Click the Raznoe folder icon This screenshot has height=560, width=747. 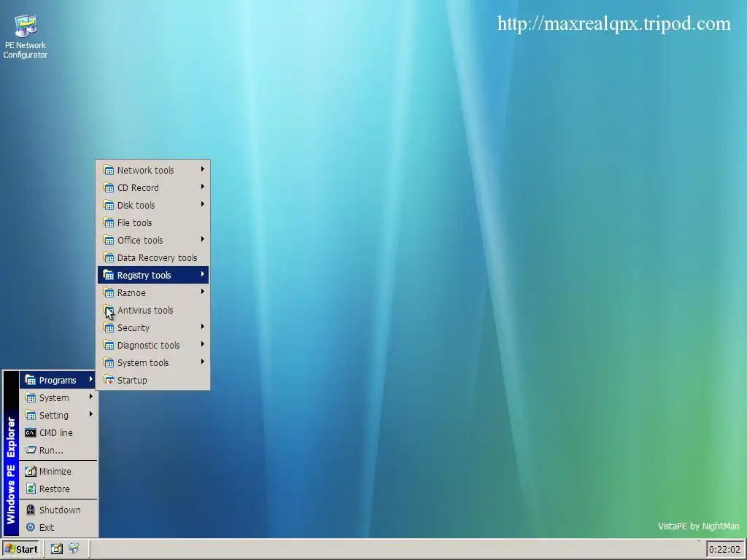(x=109, y=293)
